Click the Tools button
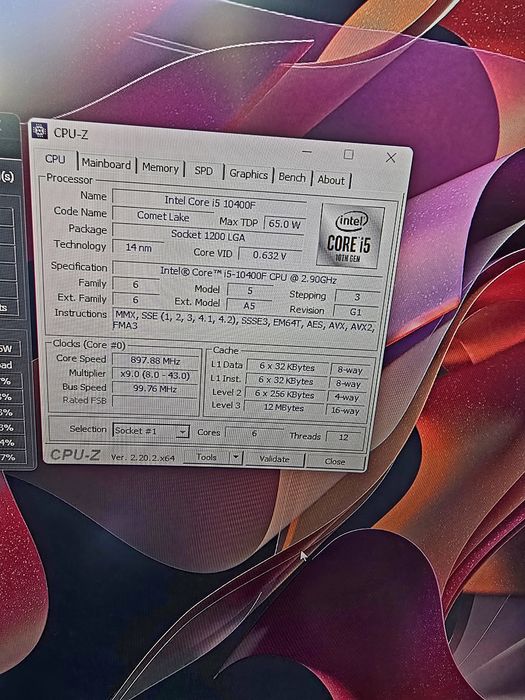 206,457
